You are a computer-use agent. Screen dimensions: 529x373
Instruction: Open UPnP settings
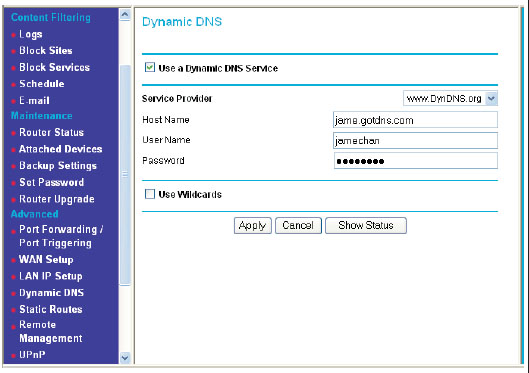point(32,354)
